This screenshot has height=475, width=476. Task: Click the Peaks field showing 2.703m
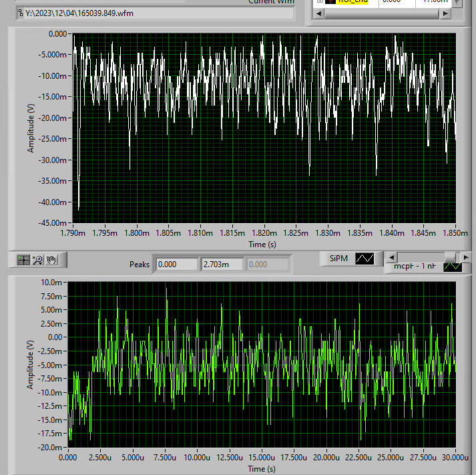pyautogui.click(x=222, y=265)
